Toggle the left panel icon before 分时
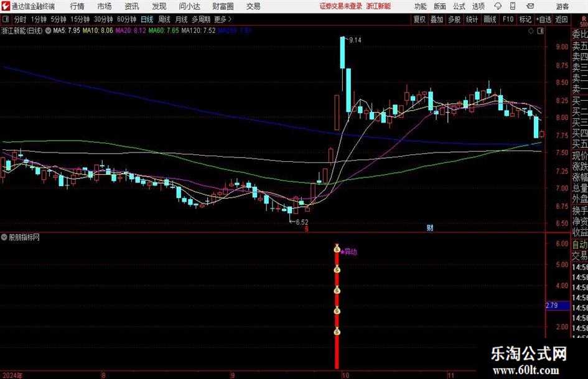 [6, 19]
